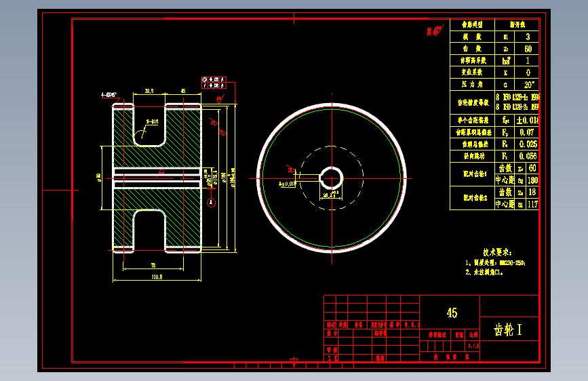588x381 pixels.
Task: Click the 110.5 overall width dimension
Action: pyautogui.click(x=157, y=277)
